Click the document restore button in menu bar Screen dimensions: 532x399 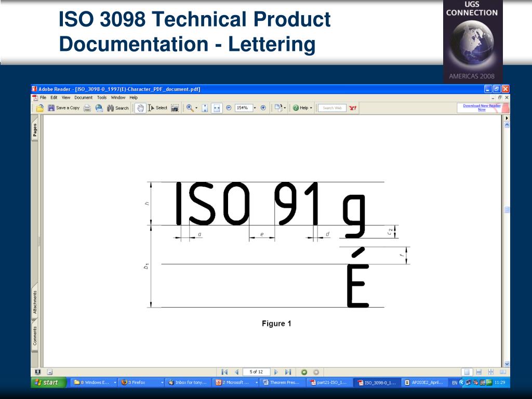tap(500, 97)
